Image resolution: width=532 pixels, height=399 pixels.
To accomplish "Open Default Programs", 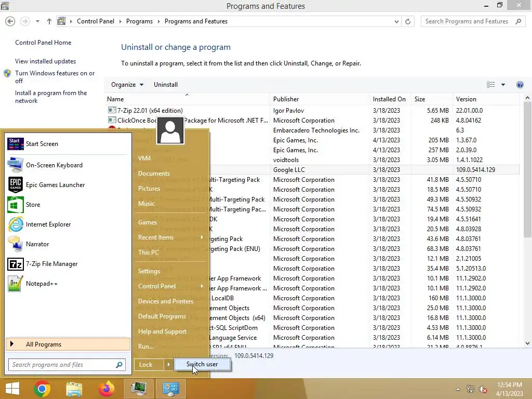I will point(162,316).
